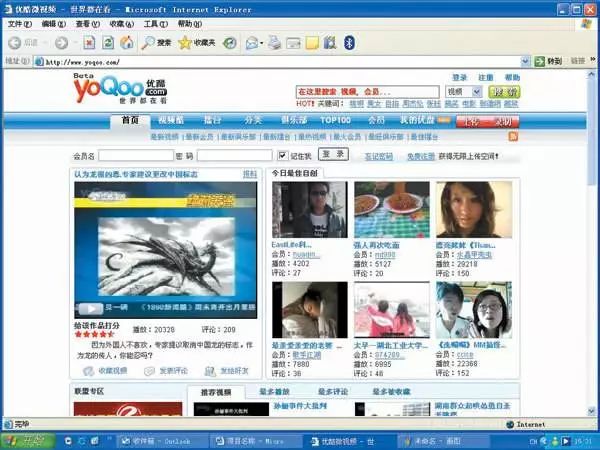The image size is (600, 450).
Task: Click the 登录 login button next to 记住我
Action: (333, 155)
